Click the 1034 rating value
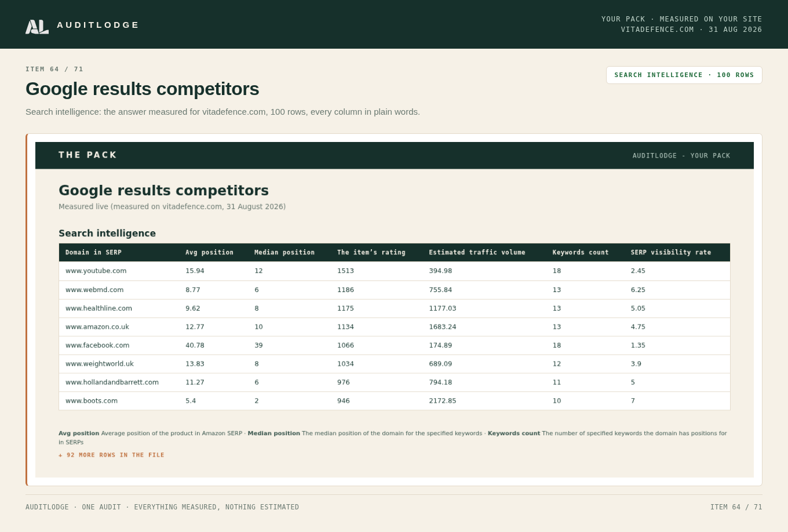788x532 pixels. click(345, 364)
